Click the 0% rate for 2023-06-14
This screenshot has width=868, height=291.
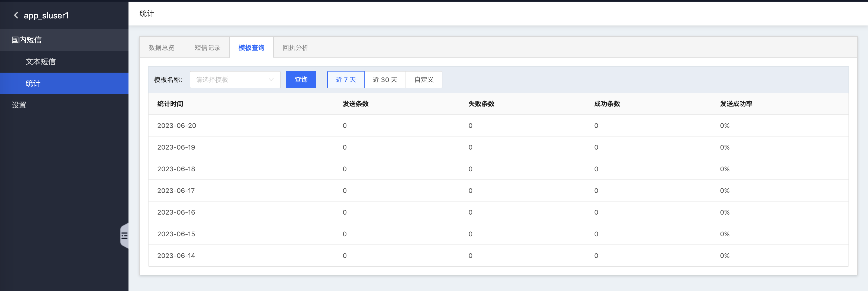click(724, 256)
